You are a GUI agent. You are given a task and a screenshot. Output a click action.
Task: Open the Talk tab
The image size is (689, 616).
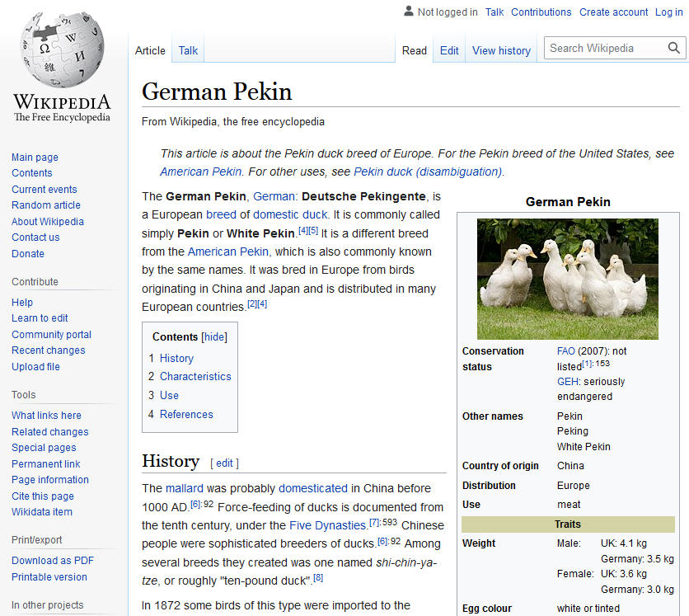coord(188,50)
